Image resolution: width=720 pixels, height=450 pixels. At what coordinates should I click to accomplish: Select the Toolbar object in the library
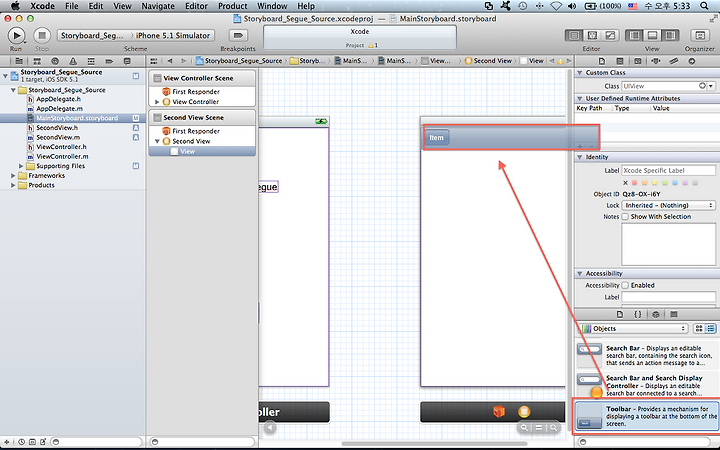tap(646, 416)
